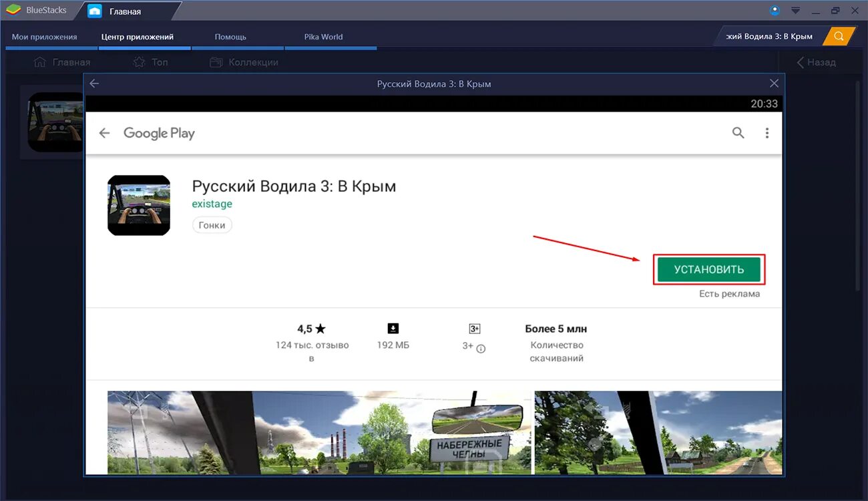Go to Главная in App Center navigation

(x=61, y=62)
